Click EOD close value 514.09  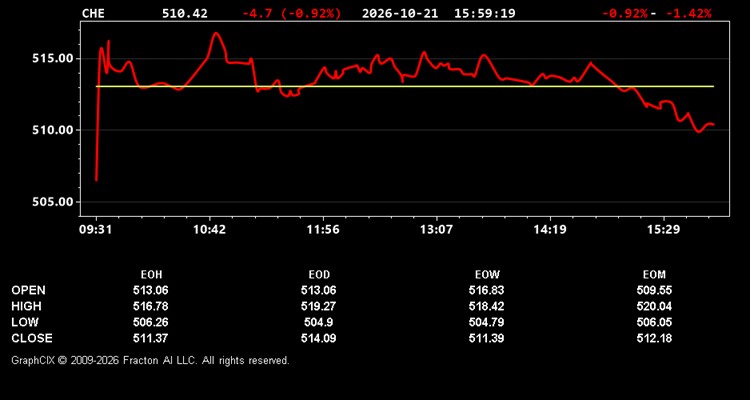pyautogui.click(x=319, y=338)
